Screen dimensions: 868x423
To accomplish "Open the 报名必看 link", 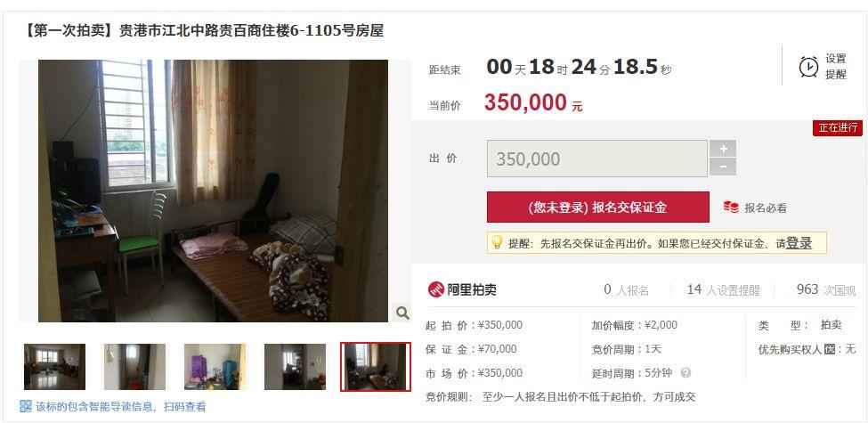I will pyautogui.click(x=765, y=207).
